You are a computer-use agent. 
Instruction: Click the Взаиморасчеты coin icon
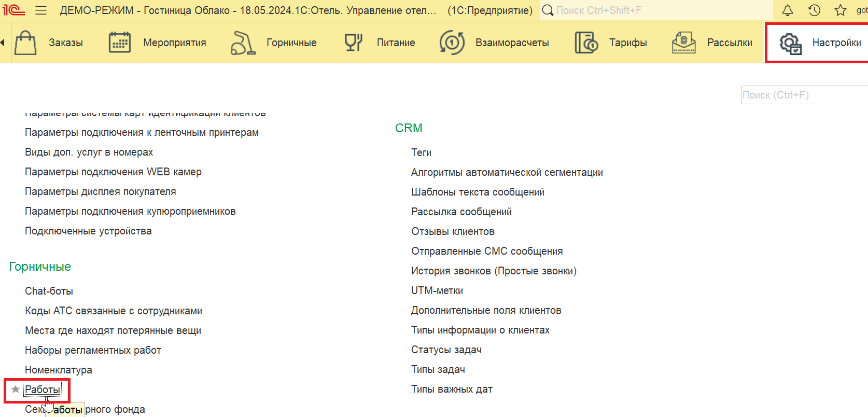452,43
